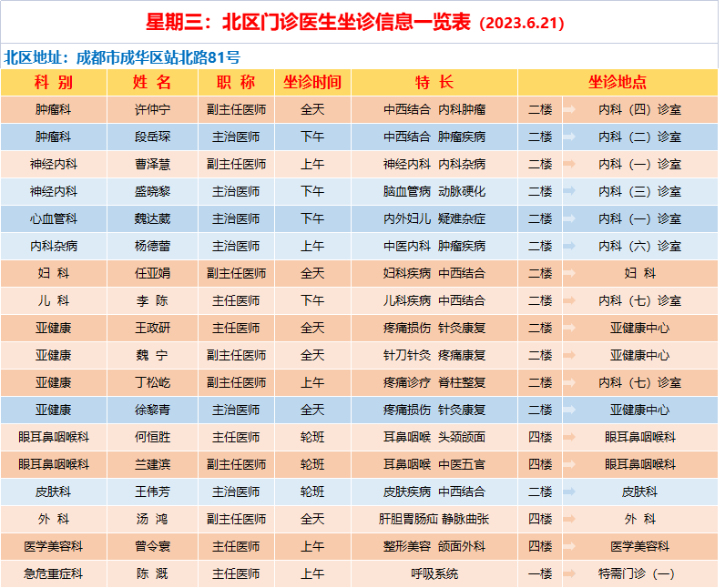
Task: Click 下午 in 魏达葳's row
Action: click(312, 218)
